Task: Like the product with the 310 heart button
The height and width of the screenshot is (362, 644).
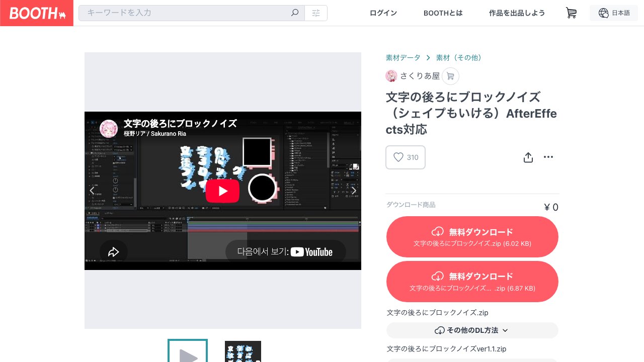Action: (x=406, y=157)
